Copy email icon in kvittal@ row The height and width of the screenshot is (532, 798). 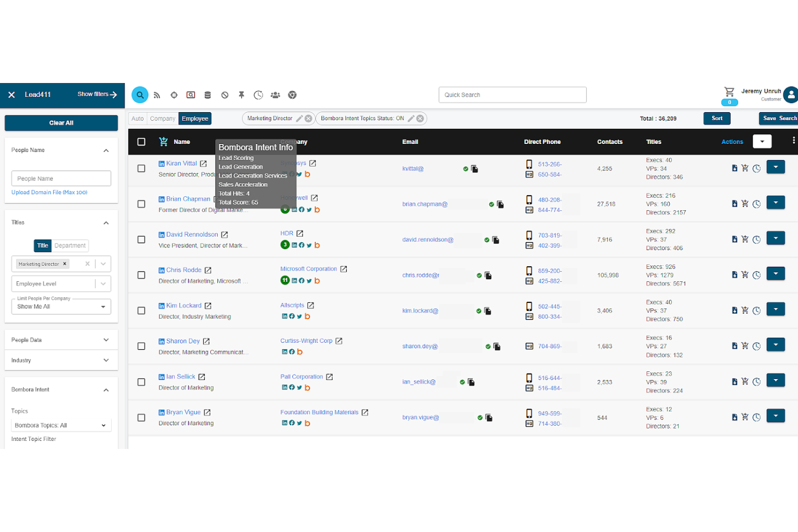click(474, 169)
